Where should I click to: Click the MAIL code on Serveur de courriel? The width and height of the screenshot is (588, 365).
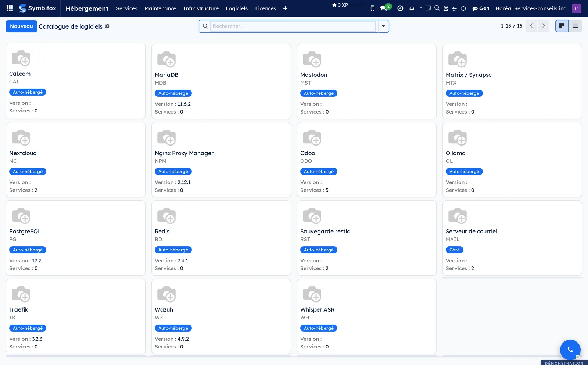(452, 239)
